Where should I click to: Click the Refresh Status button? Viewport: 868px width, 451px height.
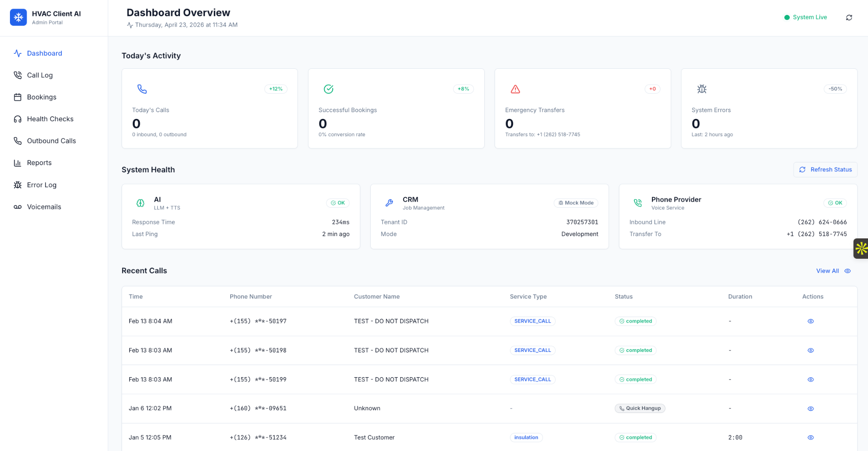pyautogui.click(x=825, y=169)
